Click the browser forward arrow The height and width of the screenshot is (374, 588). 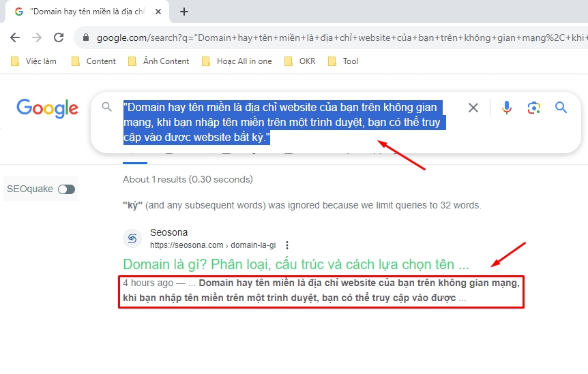click(x=37, y=37)
